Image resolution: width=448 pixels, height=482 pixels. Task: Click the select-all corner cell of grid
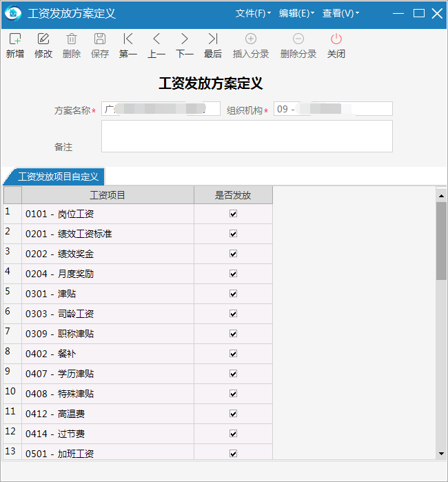12,195
